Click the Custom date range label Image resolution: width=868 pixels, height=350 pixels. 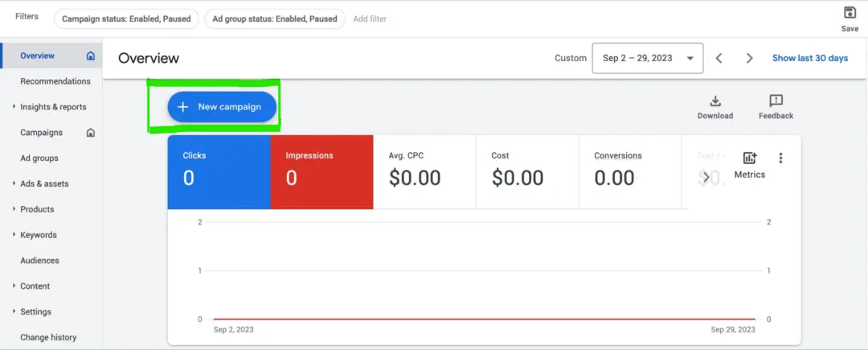570,58
